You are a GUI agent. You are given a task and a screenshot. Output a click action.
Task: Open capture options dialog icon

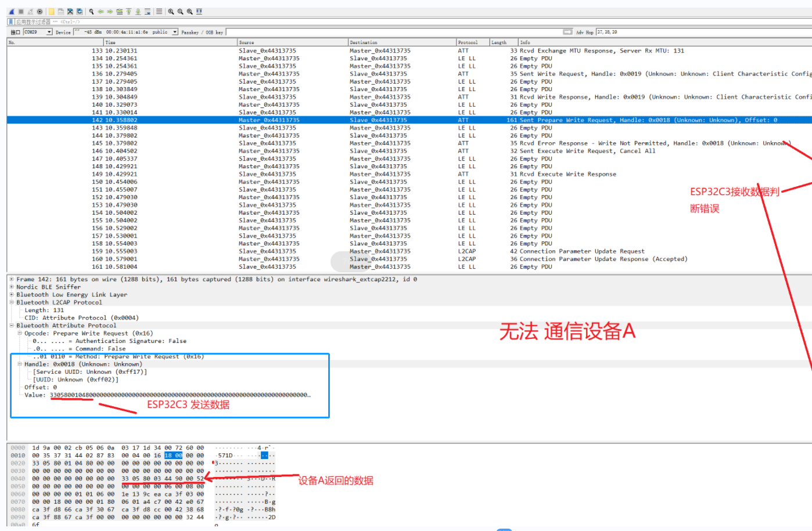coord(39,12)
